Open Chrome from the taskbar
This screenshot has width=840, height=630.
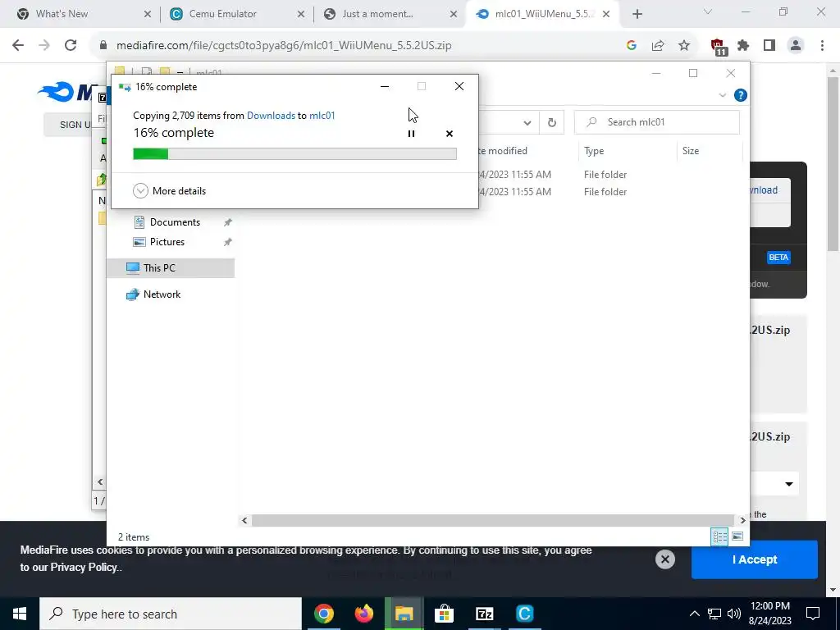[x=323, y=614]
